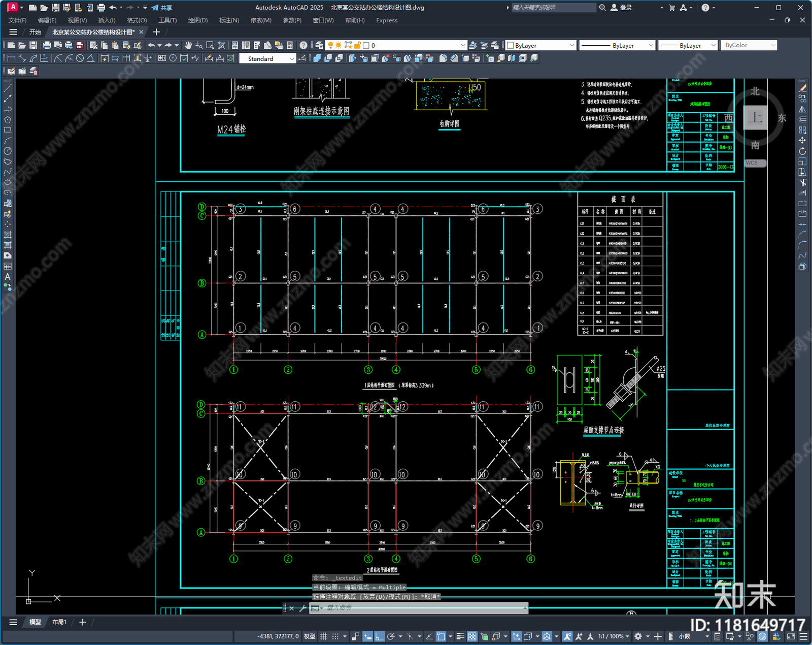Click the Erase tool in right toolbar

pos(802,88)
